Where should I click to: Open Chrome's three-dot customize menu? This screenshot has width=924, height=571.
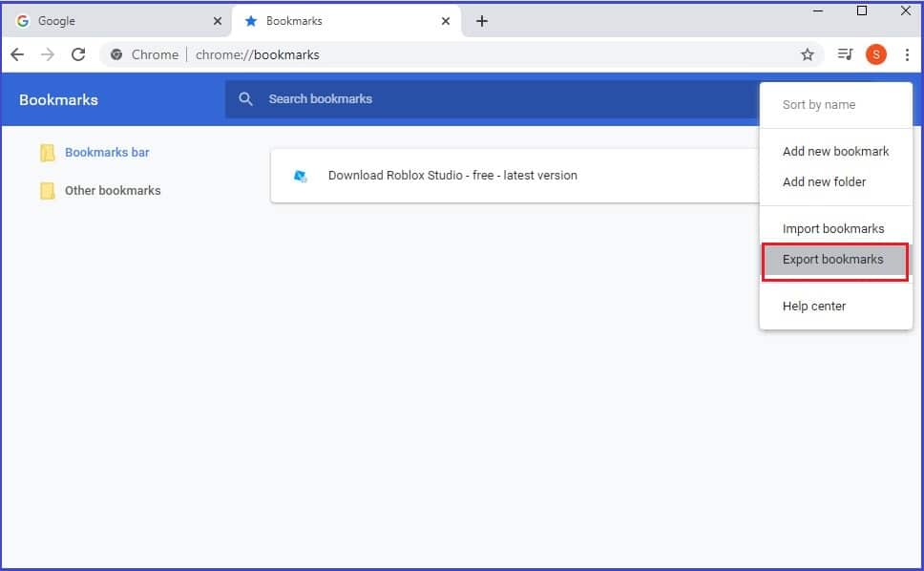[907, 54]
